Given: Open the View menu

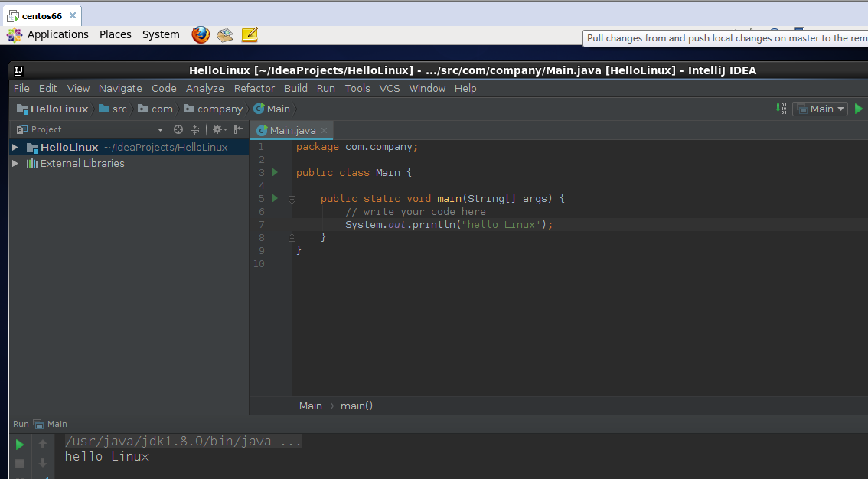Looking at the screenshot, I should point(78,89).
